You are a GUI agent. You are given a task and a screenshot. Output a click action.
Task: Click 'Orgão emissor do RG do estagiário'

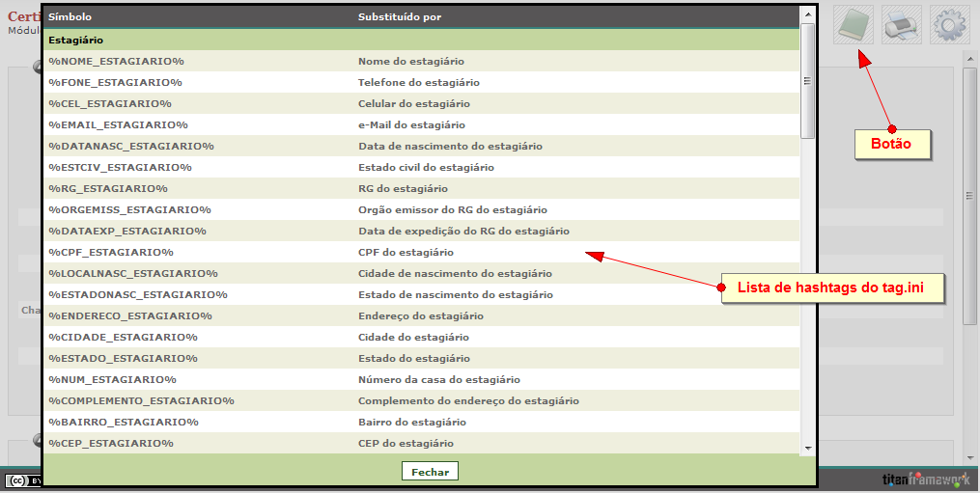(x=453, y=210)
